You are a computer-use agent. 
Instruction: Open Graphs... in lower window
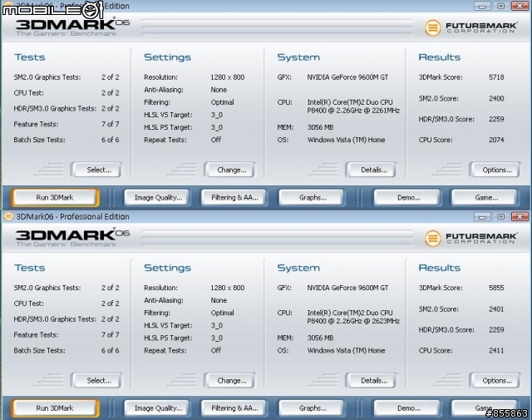[312, 408]
